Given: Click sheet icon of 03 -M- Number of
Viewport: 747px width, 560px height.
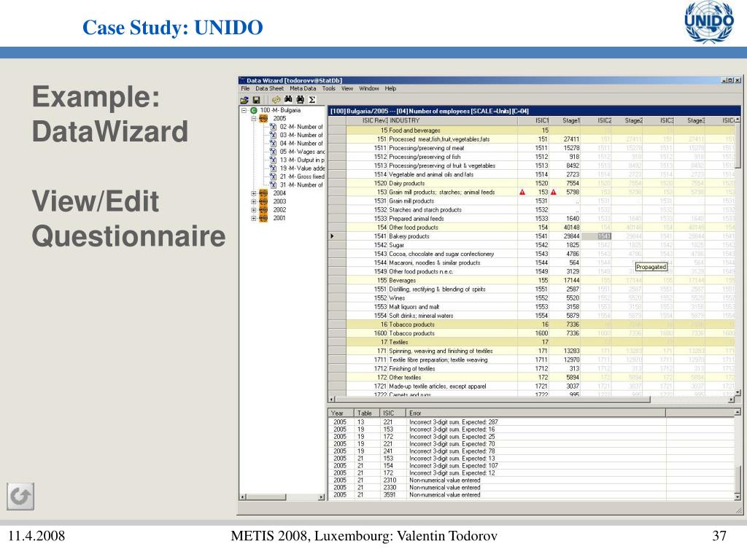Looking at the screenshot, I should (x=273, y=135).
